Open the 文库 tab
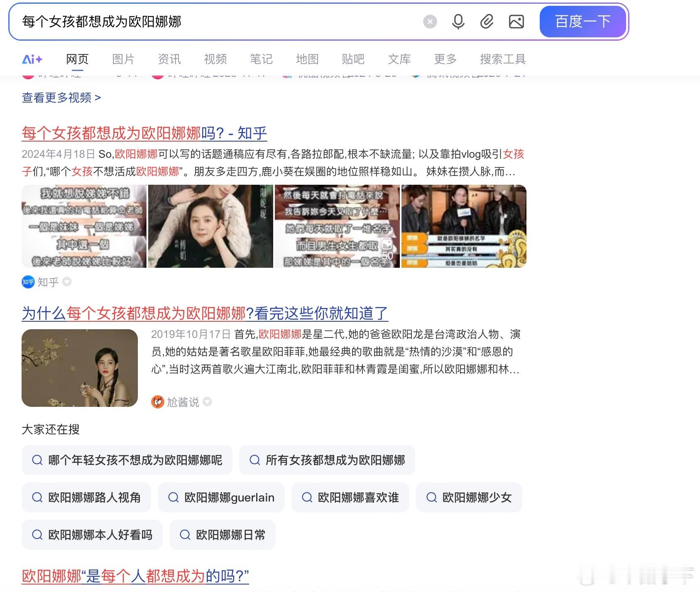Screen dimensions: 700x592 pyautogui.click(x=399, y=59)
